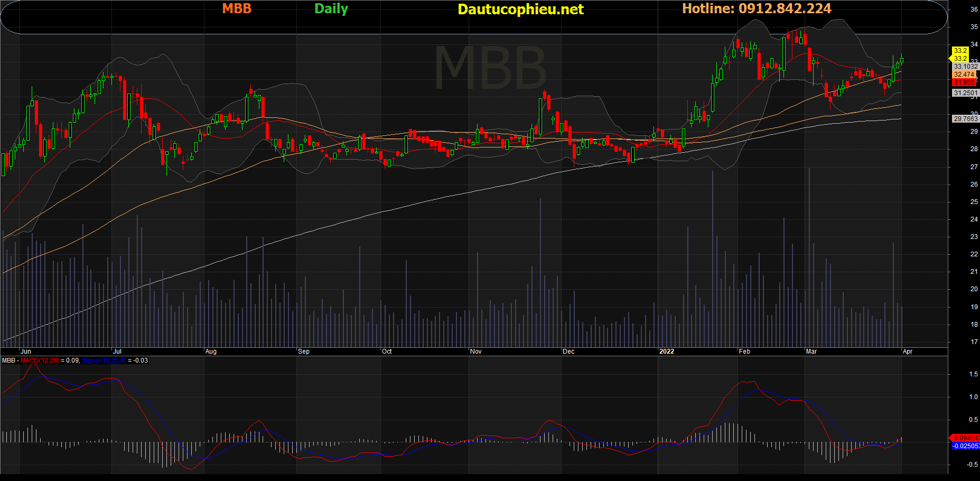Click the grey 33.1032 value label
This screenshot has height=481, width=980.
tap(965, 67)
